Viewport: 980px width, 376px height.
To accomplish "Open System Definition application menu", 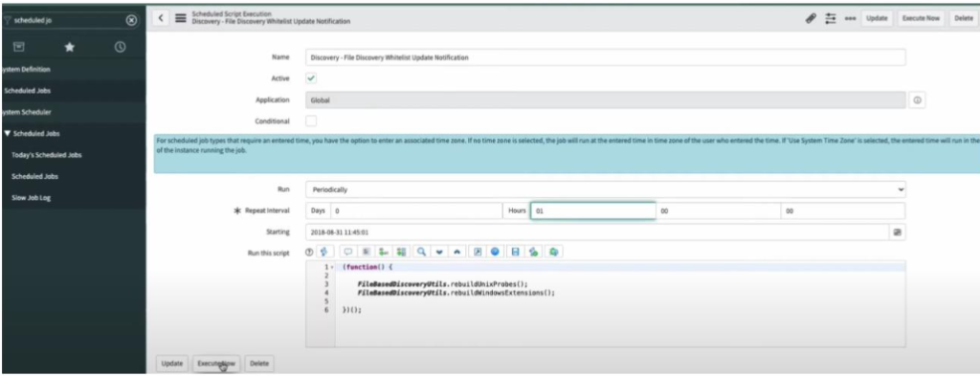I will 26,69.
